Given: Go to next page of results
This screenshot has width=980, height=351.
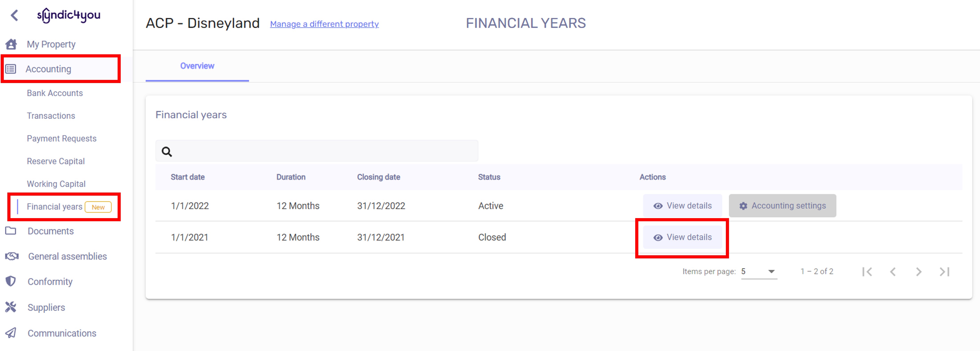Looking at the screenshot, I should (x=919, y=272).
